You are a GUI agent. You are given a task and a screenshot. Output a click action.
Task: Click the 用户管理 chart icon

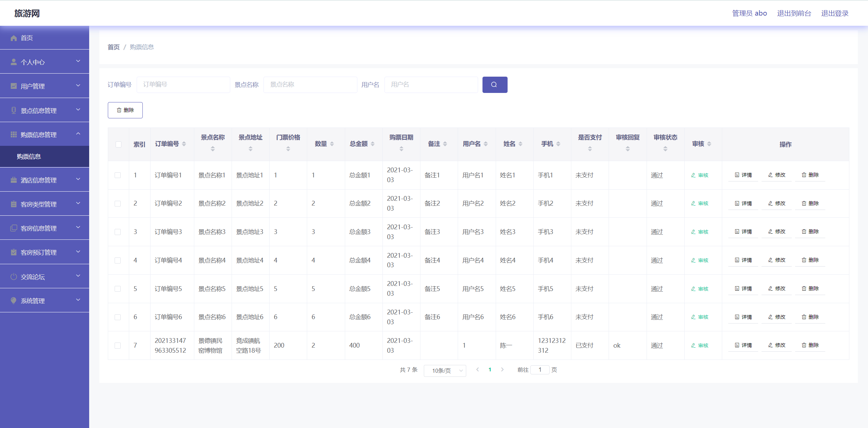click(14, 86)
